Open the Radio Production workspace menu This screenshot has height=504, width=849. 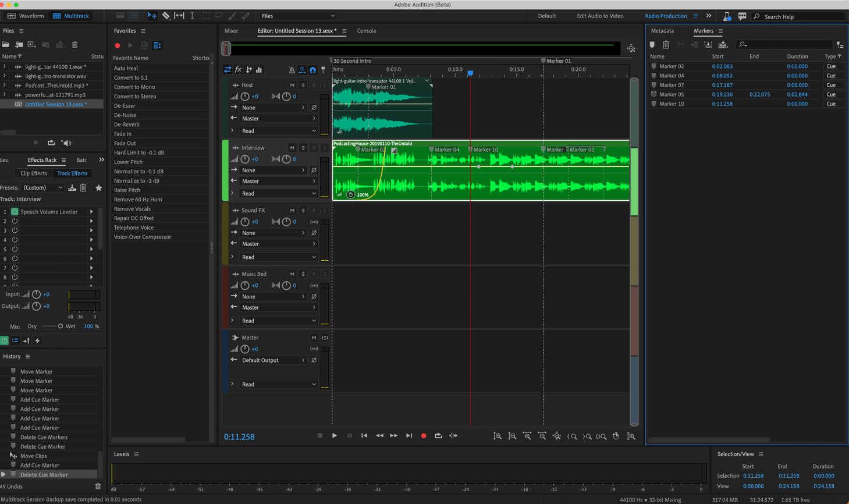pyautogui.click(x=697, y=16)
